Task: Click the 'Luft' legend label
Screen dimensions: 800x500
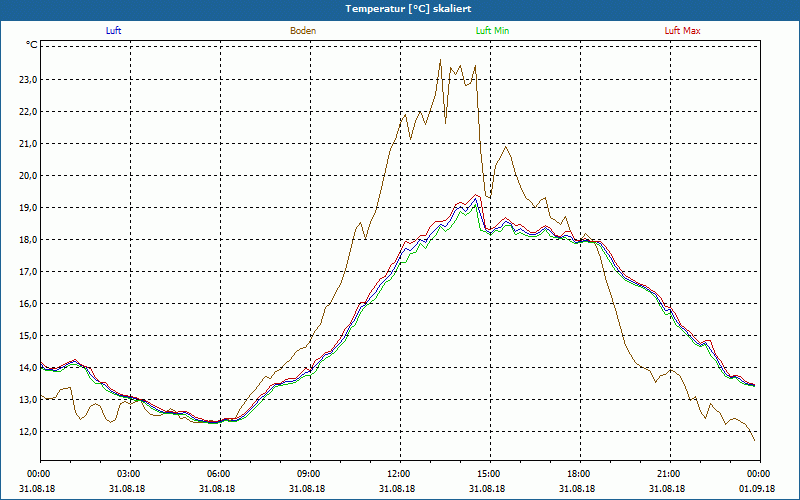Action: coord(113,31)
